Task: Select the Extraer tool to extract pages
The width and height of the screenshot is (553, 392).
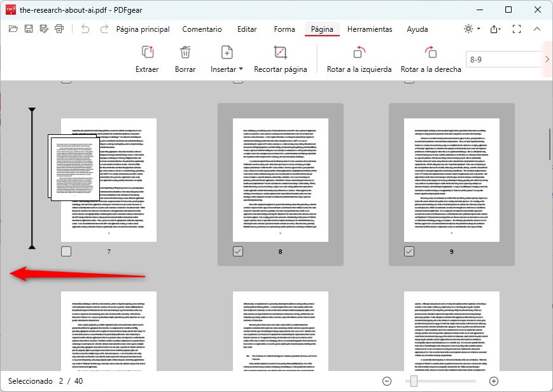Action: pyautogui.click(x=147, y=59)
